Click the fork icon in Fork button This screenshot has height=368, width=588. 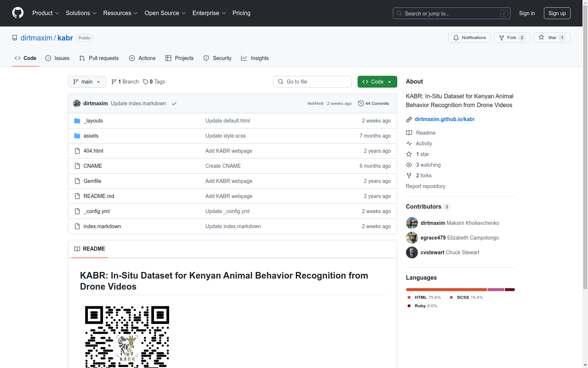[x=502, y=38]
